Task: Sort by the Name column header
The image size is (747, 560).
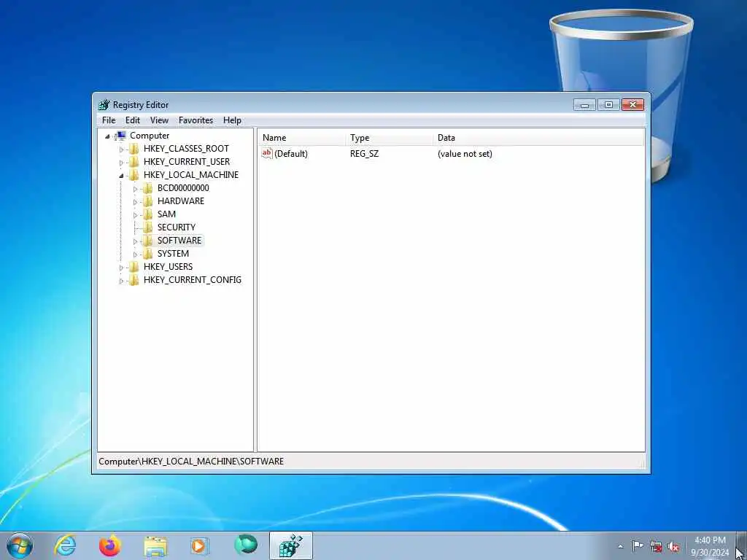Action: pos(301,138)
